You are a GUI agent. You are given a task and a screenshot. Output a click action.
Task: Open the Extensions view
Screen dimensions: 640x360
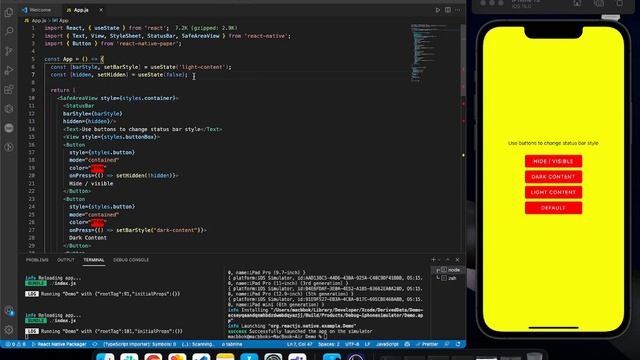pyautogui.click(x=9, y=89)
